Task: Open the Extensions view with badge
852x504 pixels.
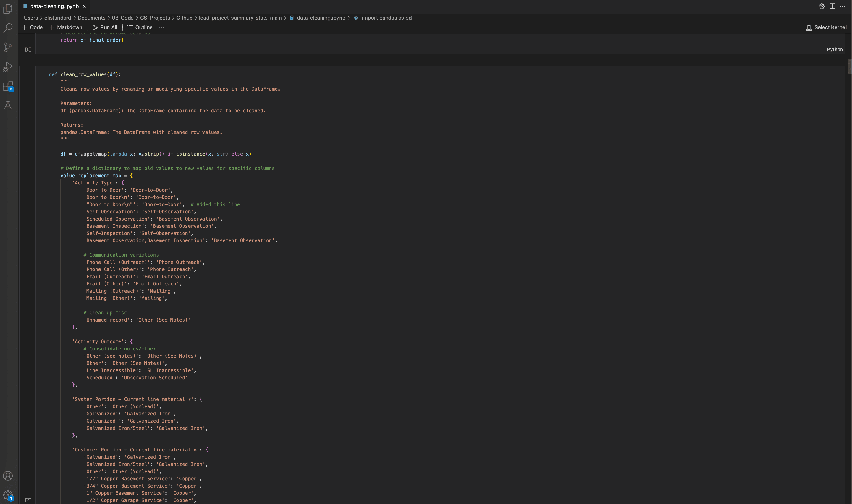Action: 8,86
